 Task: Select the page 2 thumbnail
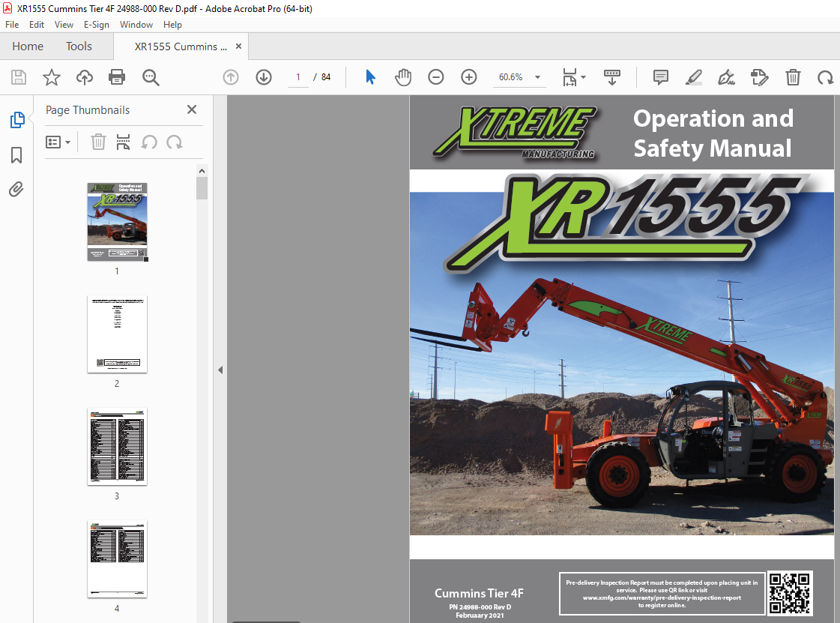(x=118, y=334)
